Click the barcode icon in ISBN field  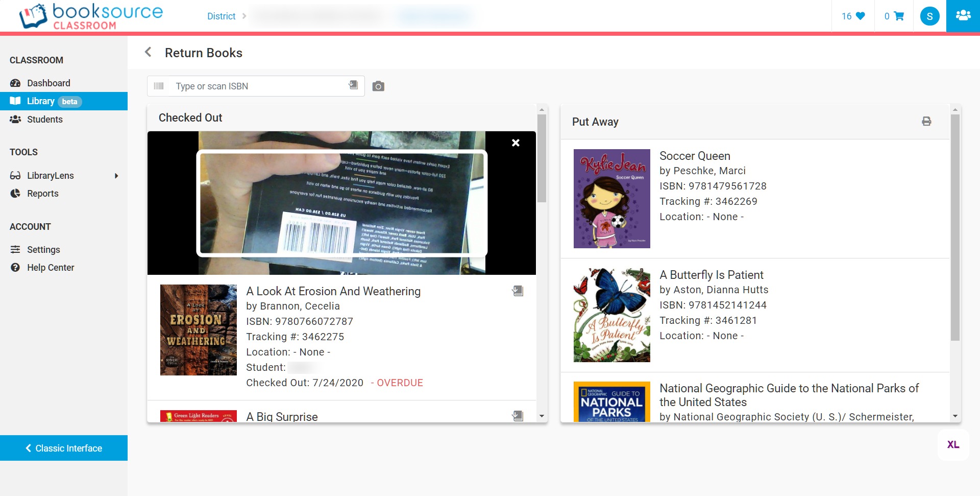[x=159, y=86]
